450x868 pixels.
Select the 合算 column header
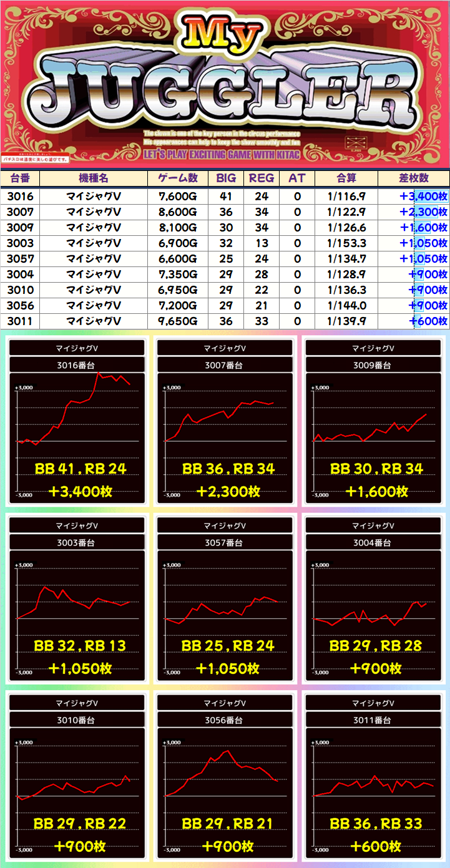(346, 178)
